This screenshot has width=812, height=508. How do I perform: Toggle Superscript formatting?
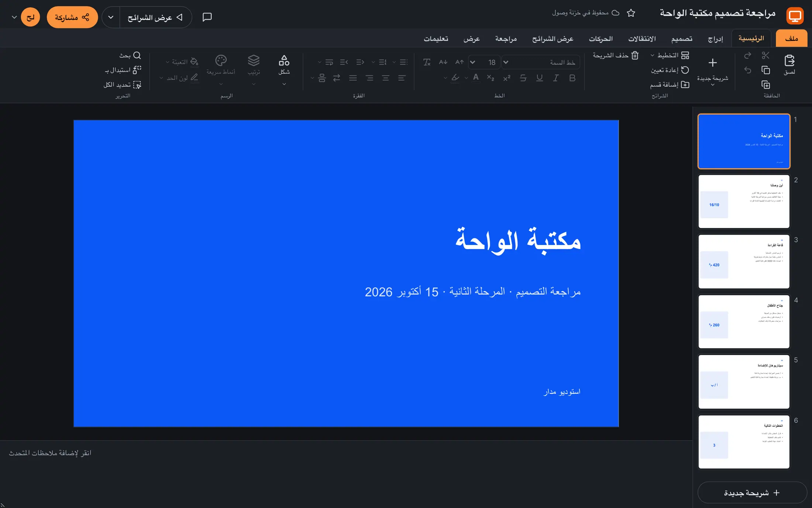coord(507,78)
